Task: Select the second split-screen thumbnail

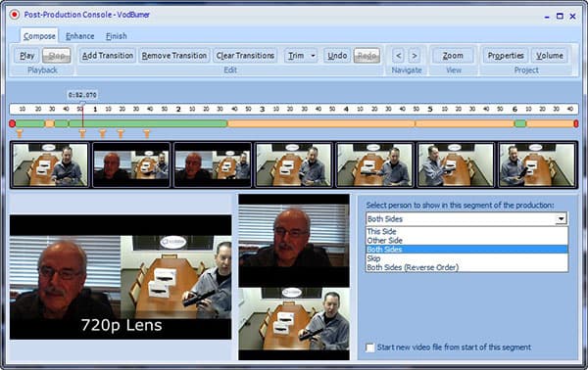Action: tap(213, 164)
